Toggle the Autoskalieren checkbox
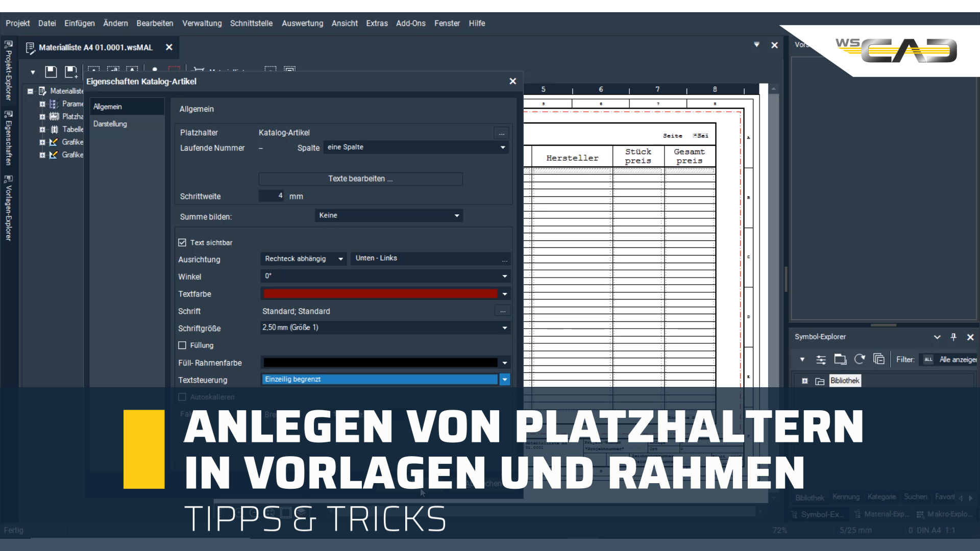The height and width of the screenshot is (551, 980). 182,397
